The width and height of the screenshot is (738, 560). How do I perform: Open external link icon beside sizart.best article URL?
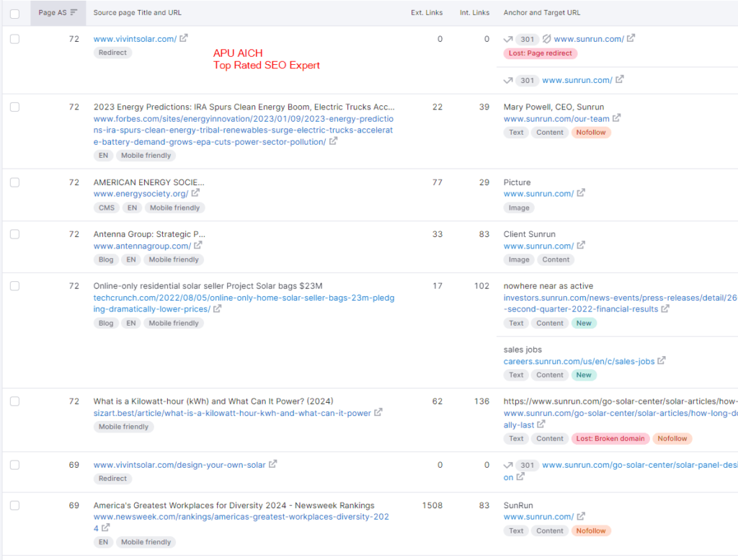378,413
